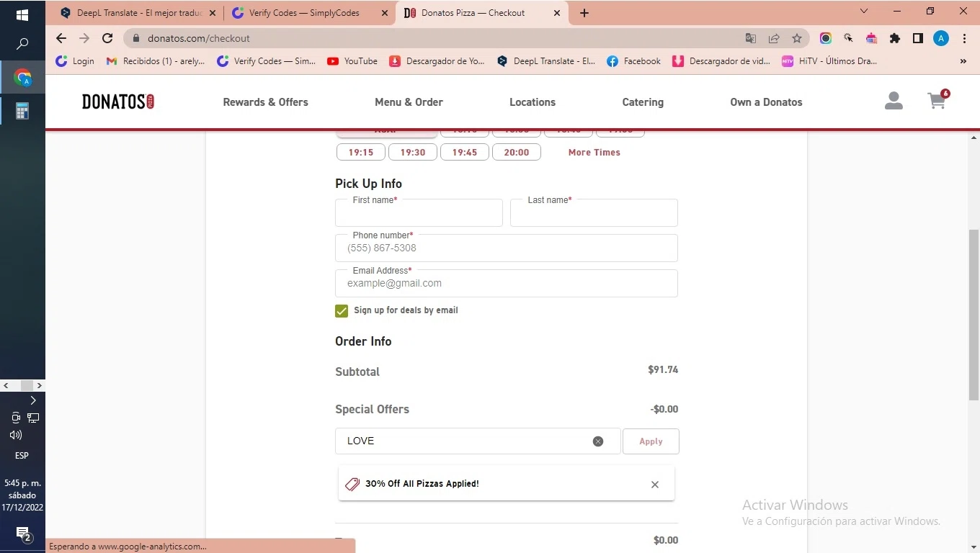Uncheck Sign up for deals by email
980x553 pixels.
[x=342, y=311]
